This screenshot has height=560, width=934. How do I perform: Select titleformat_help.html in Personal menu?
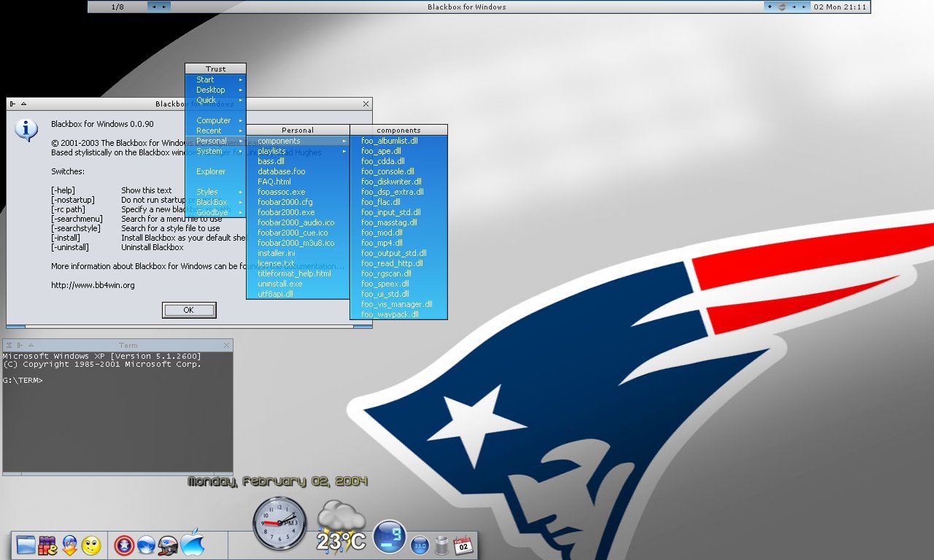click(x=298, y=273)
